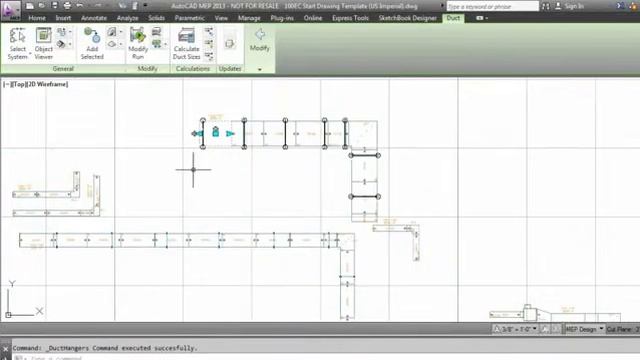Click bottom small icon in Calculations panel

209,56
